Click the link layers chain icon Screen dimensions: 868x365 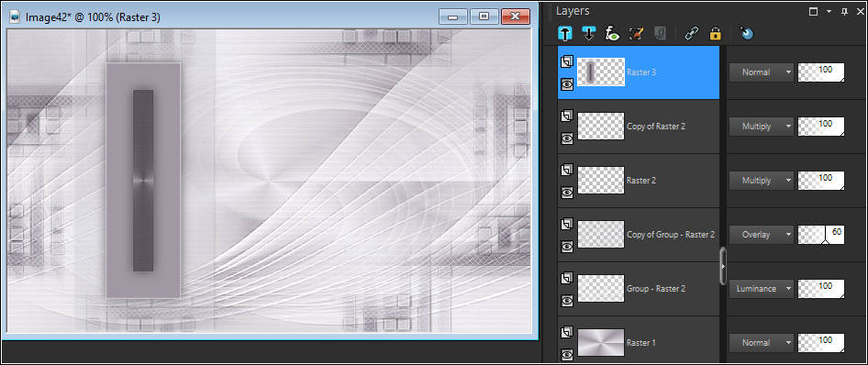point(692,34)
